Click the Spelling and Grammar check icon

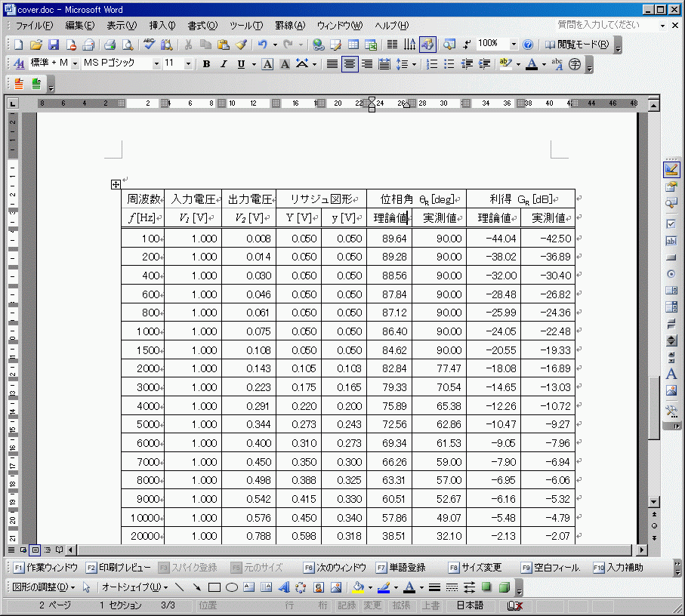(149, 45)
